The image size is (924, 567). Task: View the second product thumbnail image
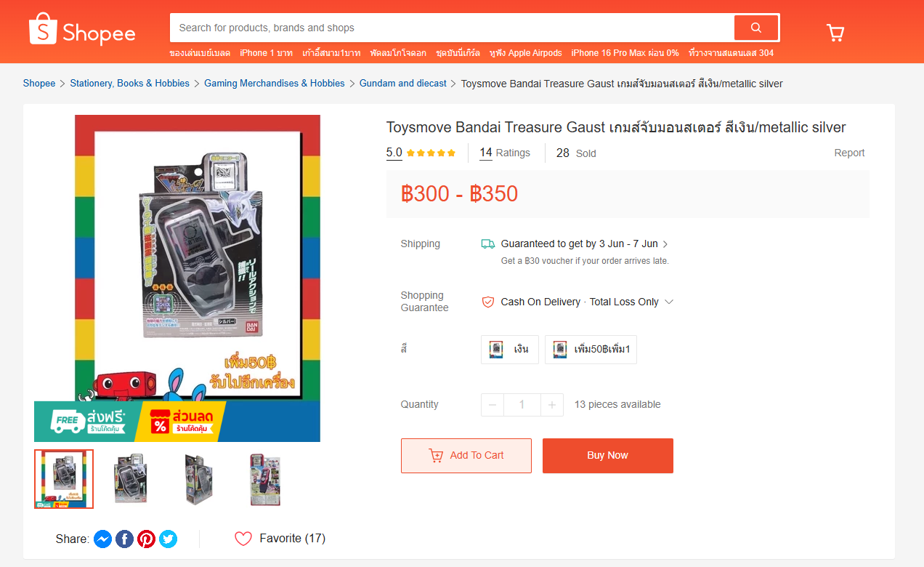click(x=131, y=479)
